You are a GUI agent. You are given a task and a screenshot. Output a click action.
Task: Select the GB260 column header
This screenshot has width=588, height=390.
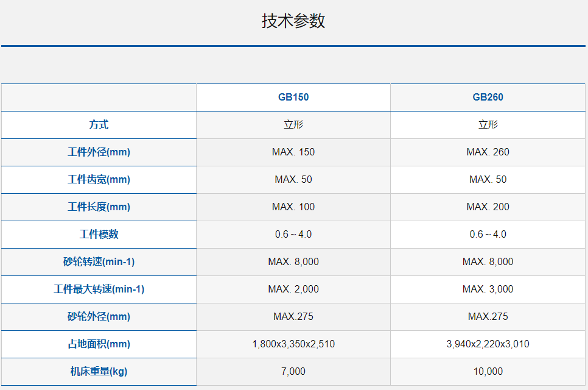point(488,97)
